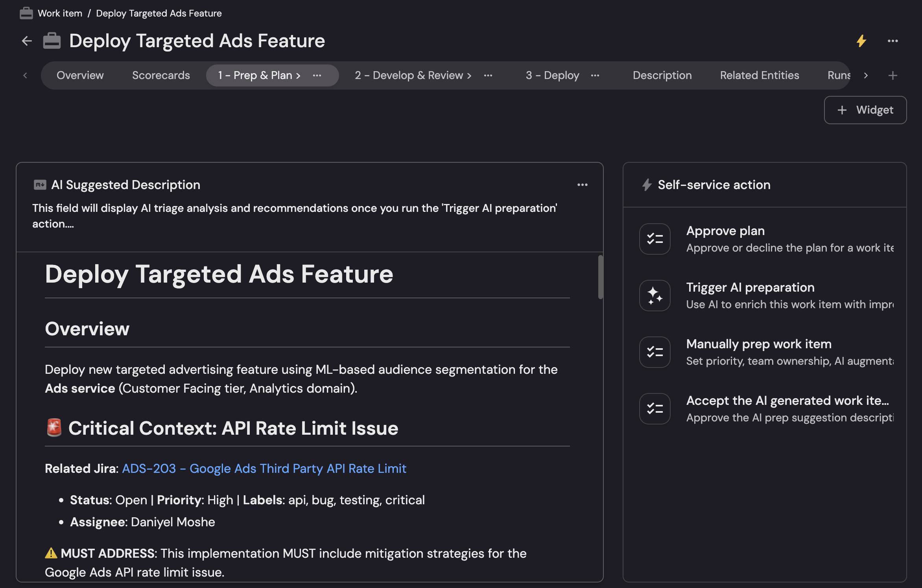Open the 1 - Prep & Plan tab options
The height and width of the screenshot is (588, 922).
tap(317, 75)
